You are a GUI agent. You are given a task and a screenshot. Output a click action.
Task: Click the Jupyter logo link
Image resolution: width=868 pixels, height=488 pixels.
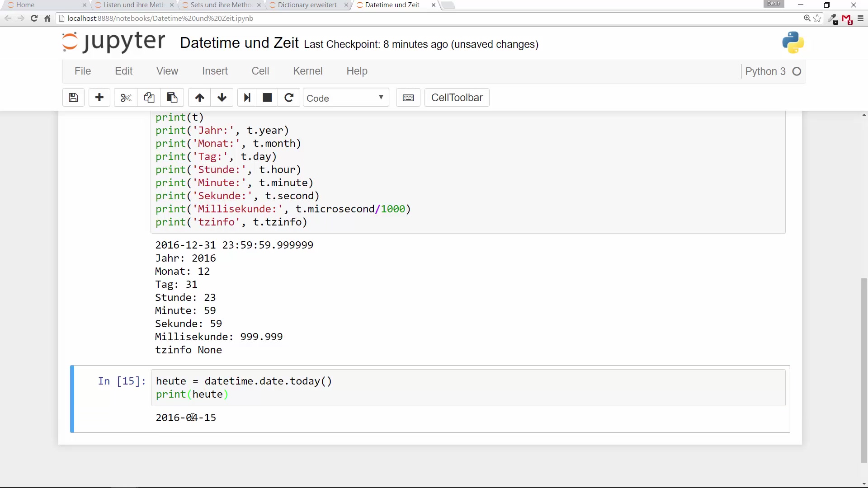pyautogui.click(x=114, y=42)
